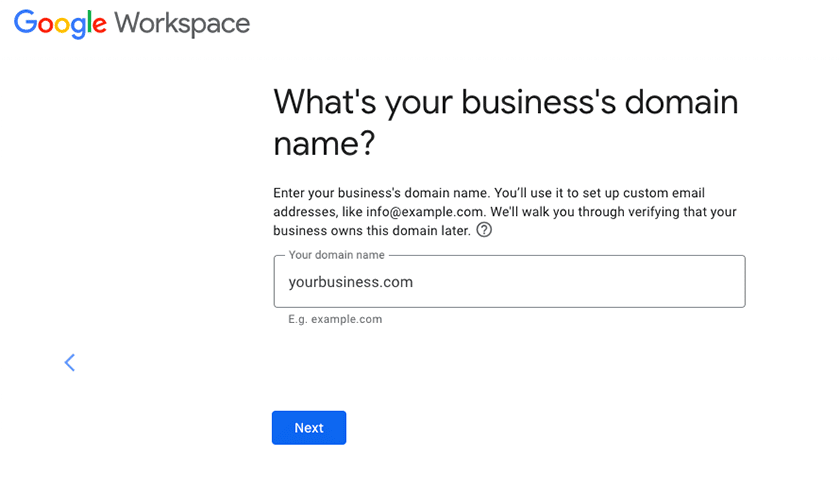Click the Workspace word in the header
The image size is (840, 491).
tap(182, 24)
